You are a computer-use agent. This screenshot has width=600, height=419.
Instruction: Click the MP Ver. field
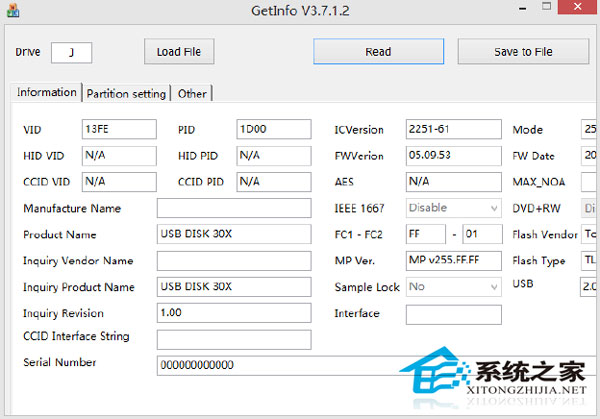point(453,261)
